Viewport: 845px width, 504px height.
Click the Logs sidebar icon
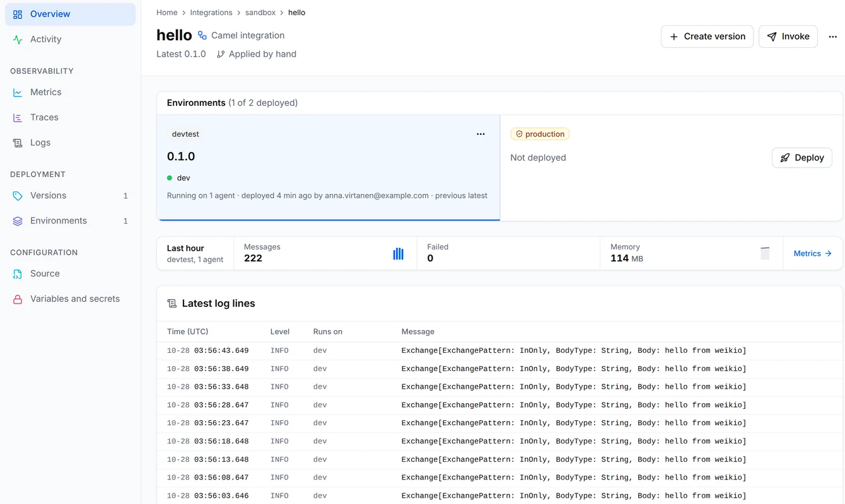coord(18,143)
